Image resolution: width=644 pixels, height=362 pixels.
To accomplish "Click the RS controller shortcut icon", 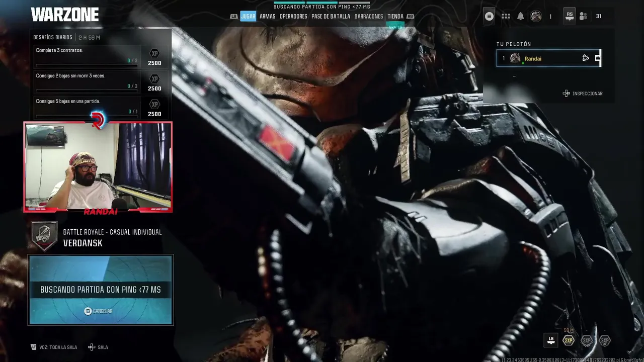I will pos(569,16).
